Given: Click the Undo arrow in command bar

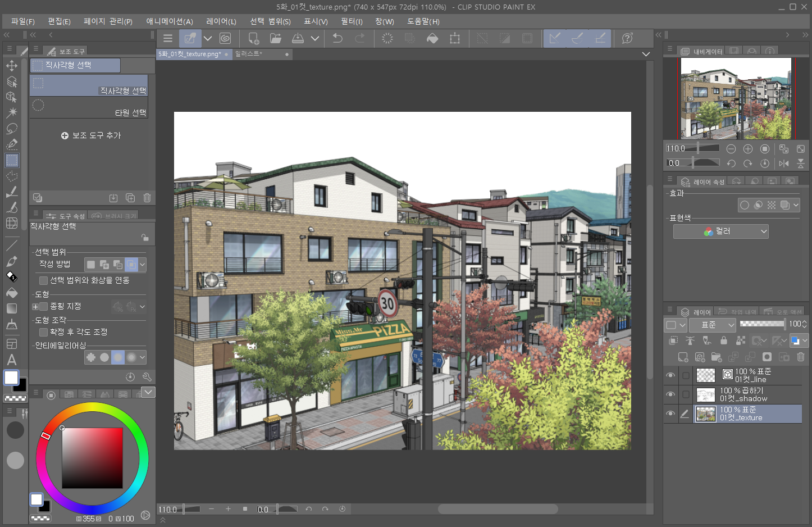Looking at the screenshot, I should (x=337, y=38).
